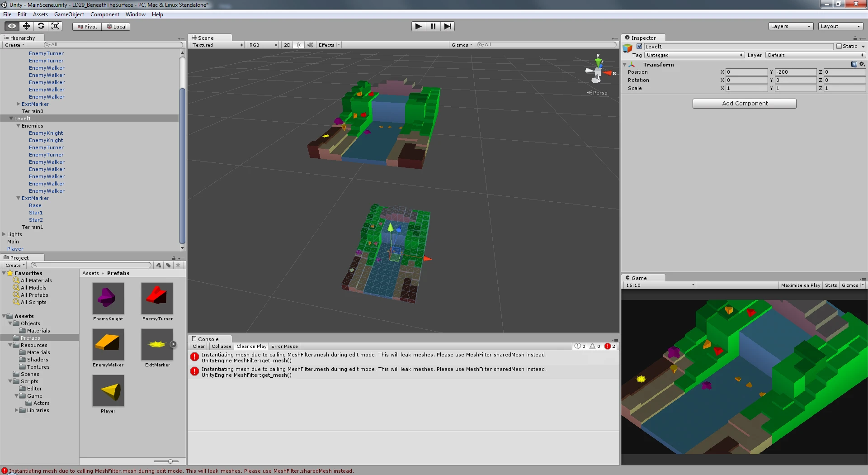Click the Add Component button

(x=745, y=104)
